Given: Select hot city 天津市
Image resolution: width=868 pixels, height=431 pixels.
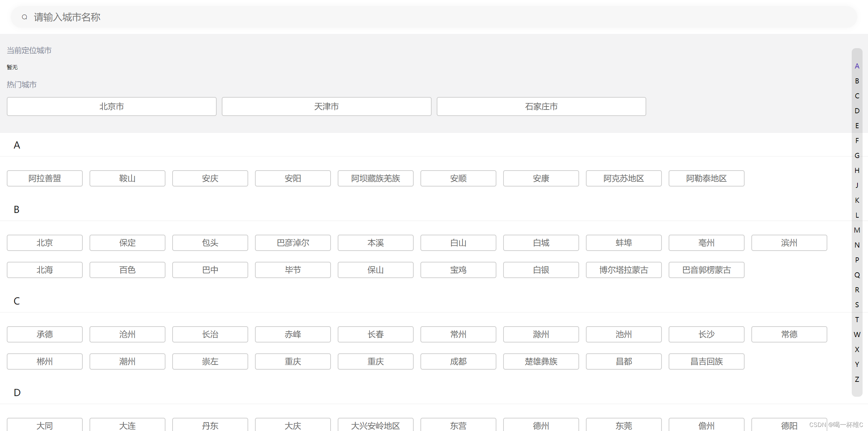Looking at the screenshot, I should (327, 106).
